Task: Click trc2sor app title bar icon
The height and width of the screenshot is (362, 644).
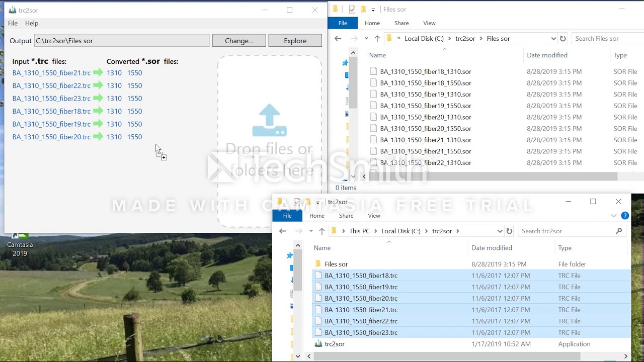Action: click(x=13, y=10)
